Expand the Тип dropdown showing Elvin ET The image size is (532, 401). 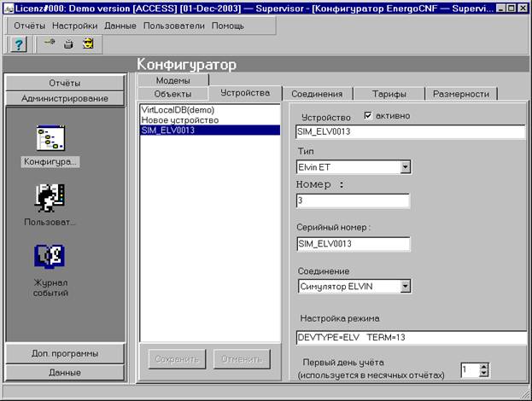405,166
